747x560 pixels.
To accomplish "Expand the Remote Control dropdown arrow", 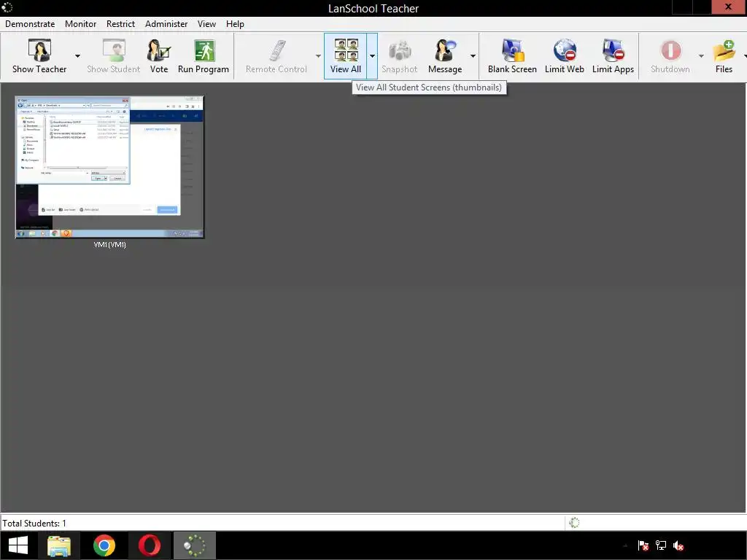I will [x=318, y=56].
